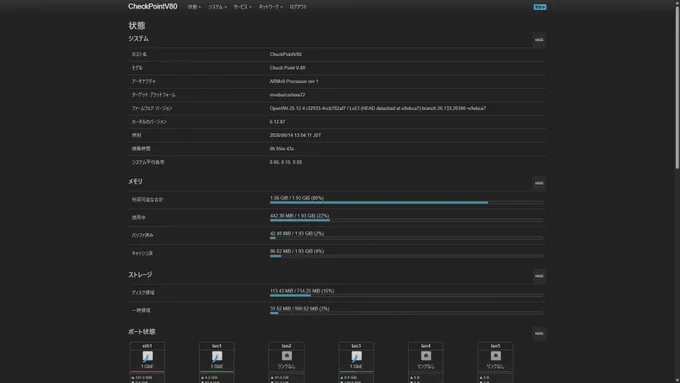
Task: Click the 状態 page heading
Action: tap(137, 26)
